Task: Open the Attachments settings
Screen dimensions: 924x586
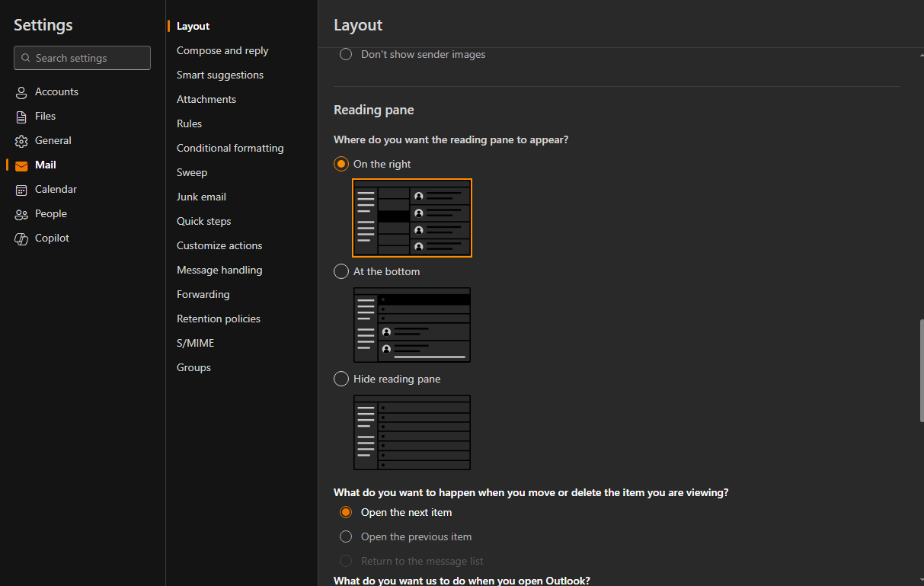Action: point(206,99)
